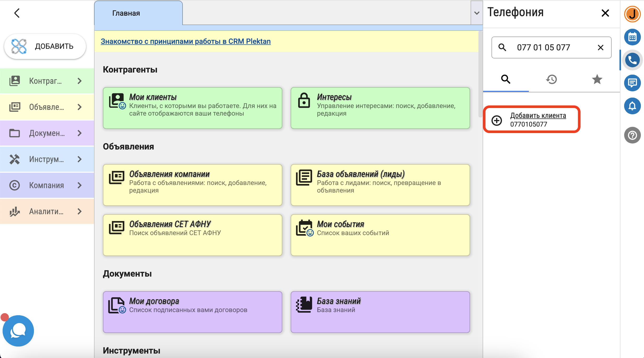644x358 pixels.
Task: Click the blue phone telephony icon
Action: point(632,60)
